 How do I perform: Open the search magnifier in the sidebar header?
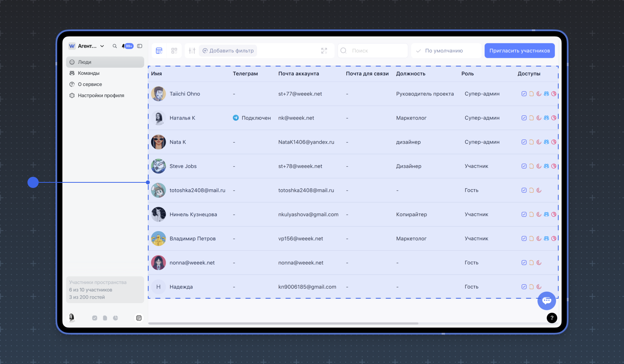[115, 46]
